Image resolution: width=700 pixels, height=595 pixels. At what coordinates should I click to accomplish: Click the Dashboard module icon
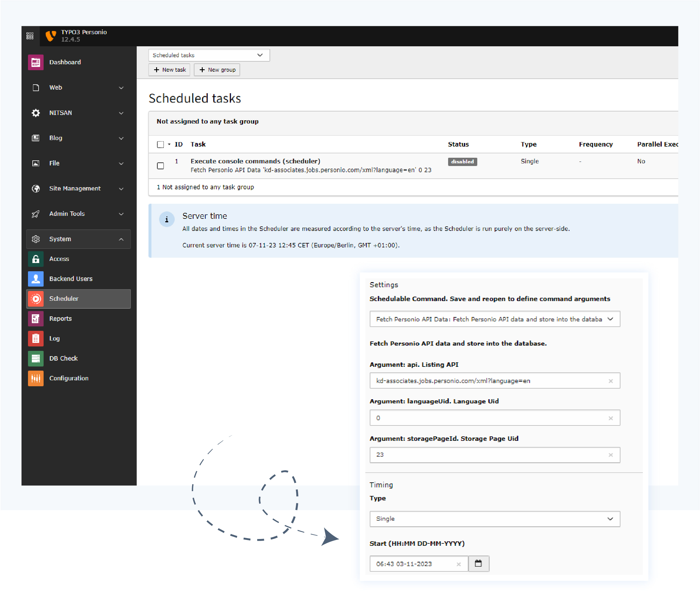[x=36, y=62]
